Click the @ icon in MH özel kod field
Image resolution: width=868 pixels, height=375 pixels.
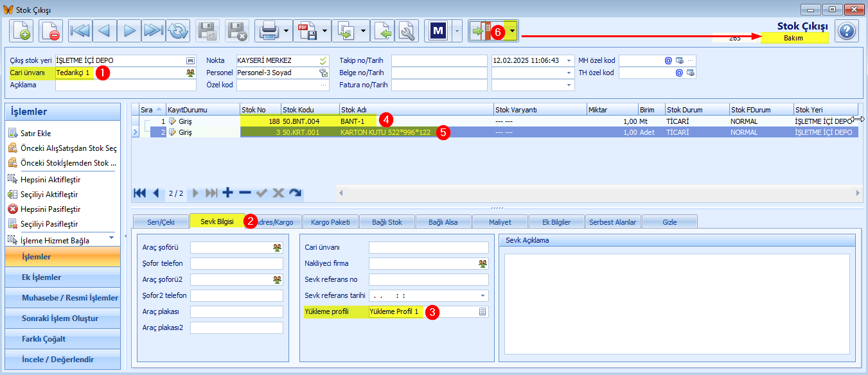point(668,60)
